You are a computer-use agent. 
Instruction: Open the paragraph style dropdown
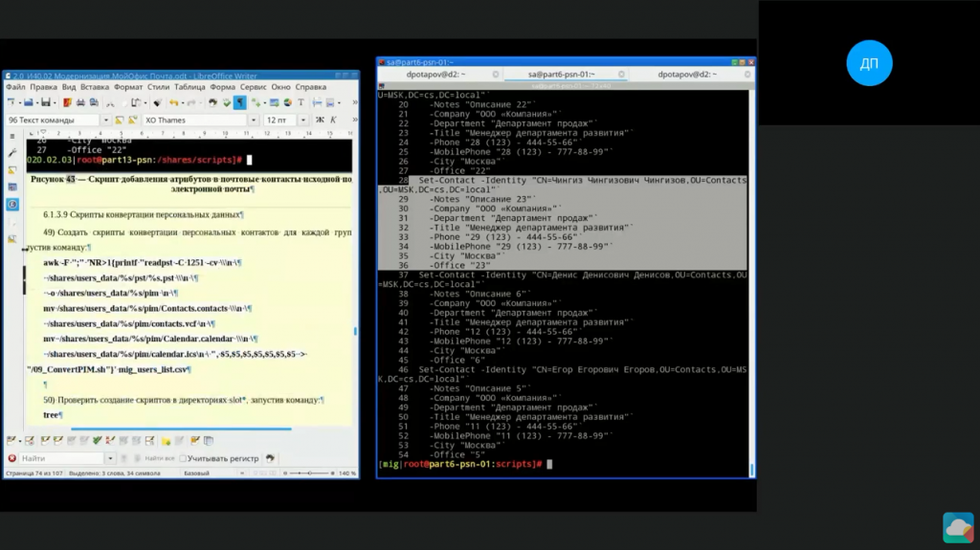pyautogui.click(x=105, y=120)
